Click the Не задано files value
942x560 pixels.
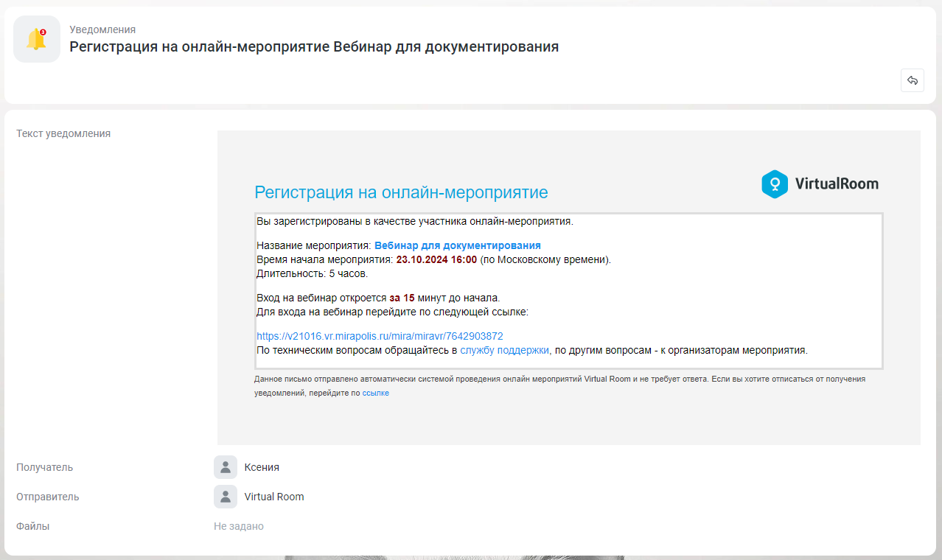(239, 526)
